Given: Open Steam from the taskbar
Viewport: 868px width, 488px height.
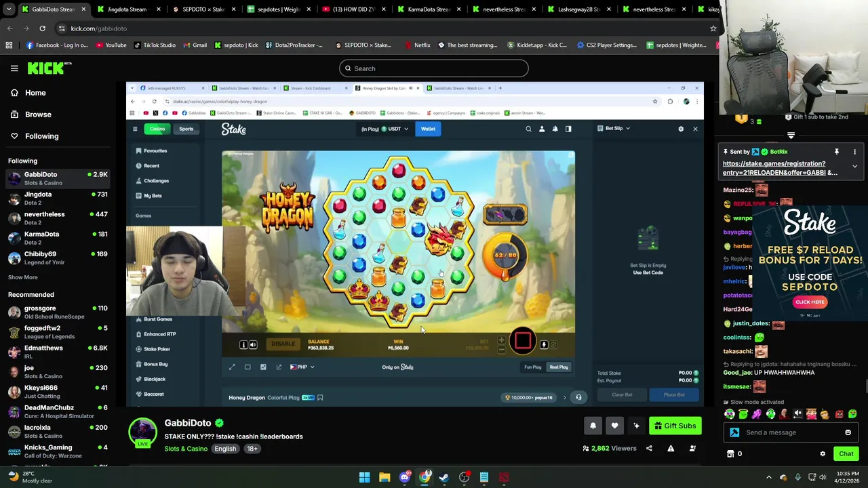Looking at the screenshot, I should (x=444, y=477).
